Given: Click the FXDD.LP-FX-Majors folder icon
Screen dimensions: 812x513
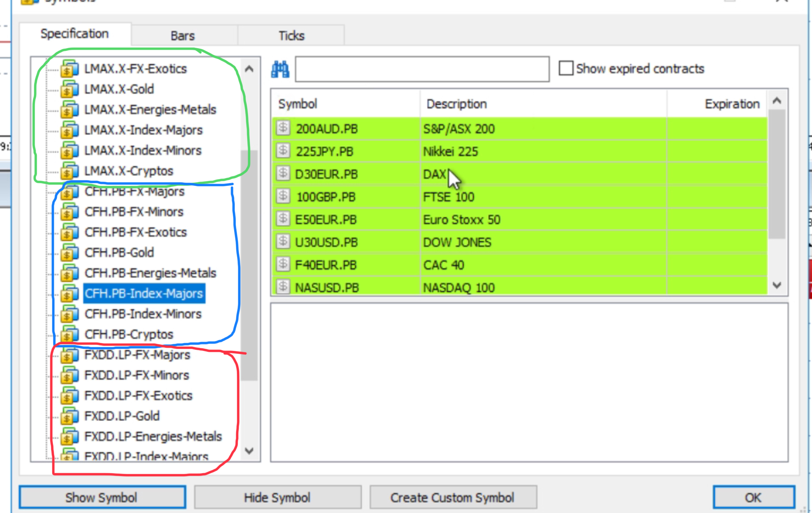Looking at the screenshot, I should pyautogui.click(x=69, y=355).
